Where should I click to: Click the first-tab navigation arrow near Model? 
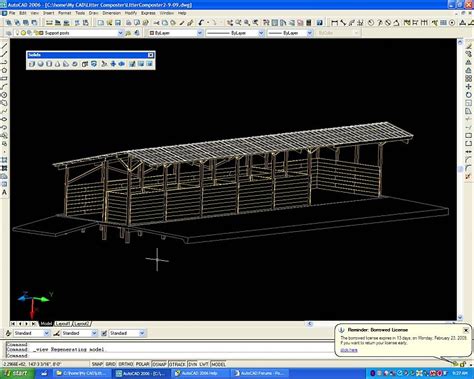pos(12,324)
